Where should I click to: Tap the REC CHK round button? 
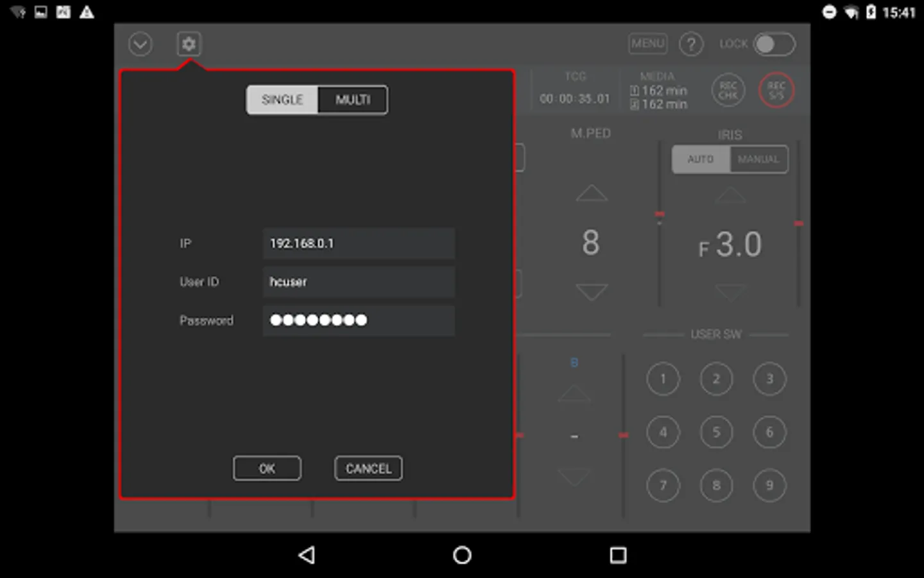(728, 91)
